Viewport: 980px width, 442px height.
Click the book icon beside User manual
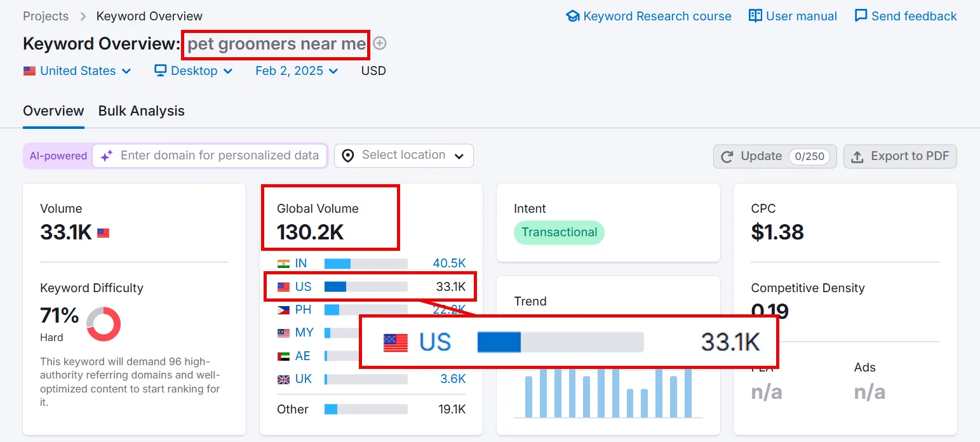point(755,16)
